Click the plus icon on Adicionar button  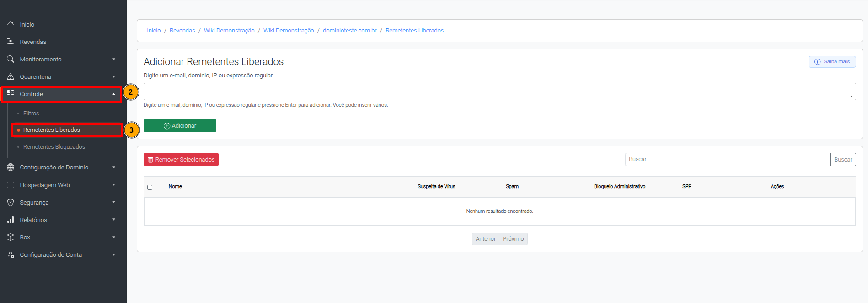pyautogui.click(x=167, y=126)
